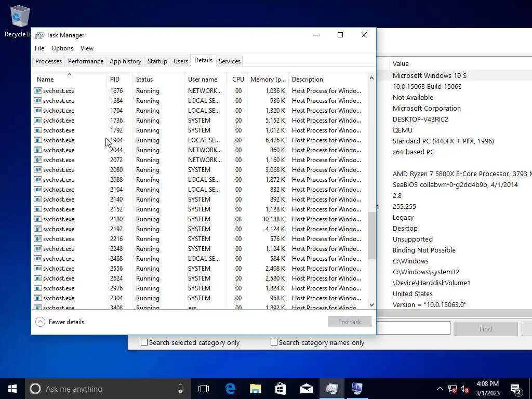Viewport: 532px width, 399px height.
Task: Select the svchost.exe row with PID 2304
Action: pyautogui.click(x=200, y=298)
